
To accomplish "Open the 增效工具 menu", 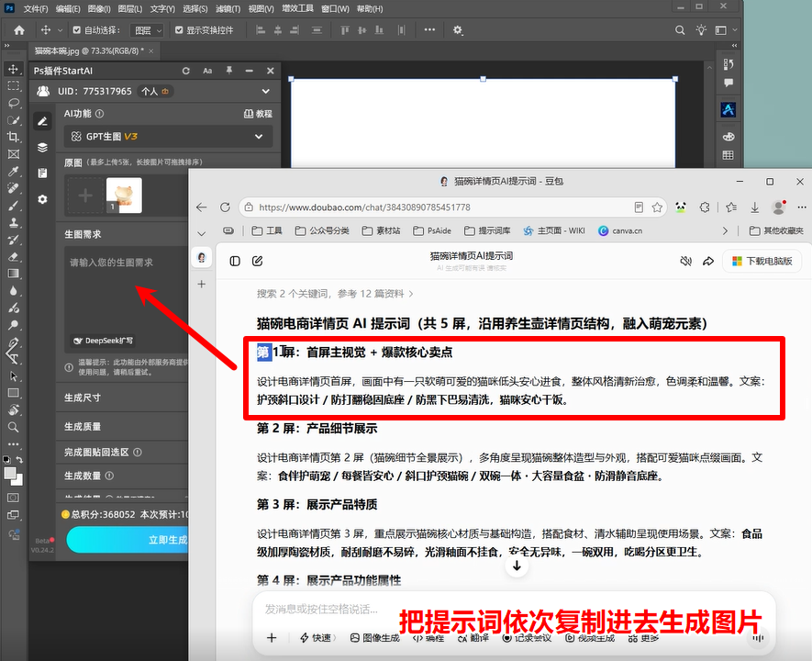I will click(x=297, y=9).
